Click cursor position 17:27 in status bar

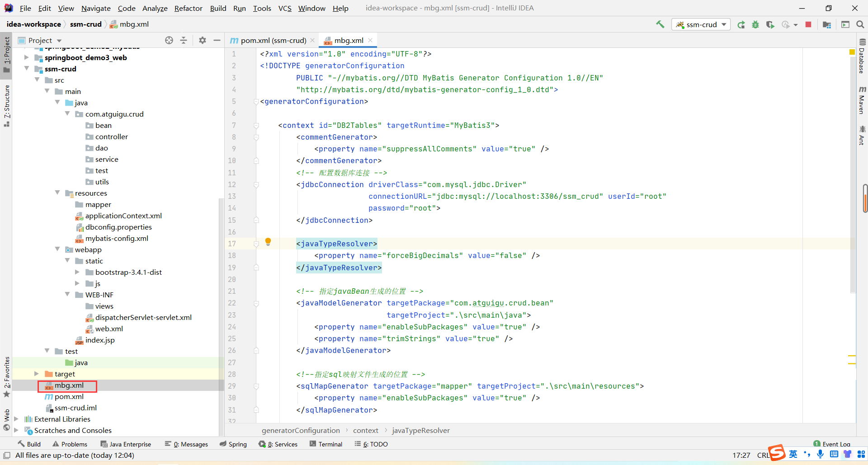point(741,455)
